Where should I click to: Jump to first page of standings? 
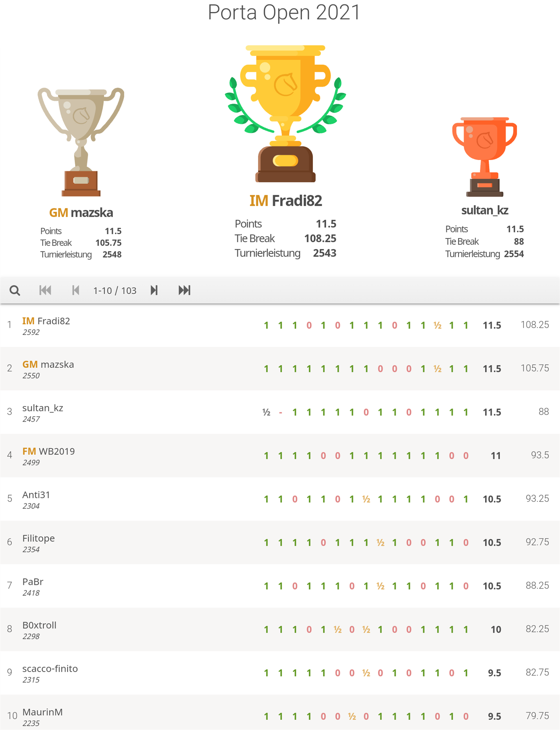point(45,290)
